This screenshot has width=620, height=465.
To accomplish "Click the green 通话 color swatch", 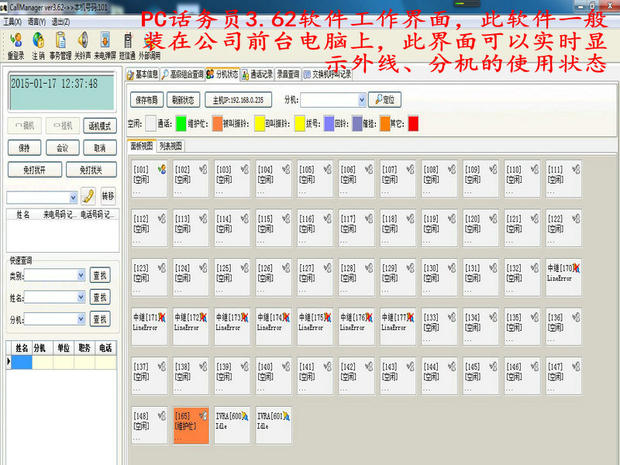I will 181,124.
